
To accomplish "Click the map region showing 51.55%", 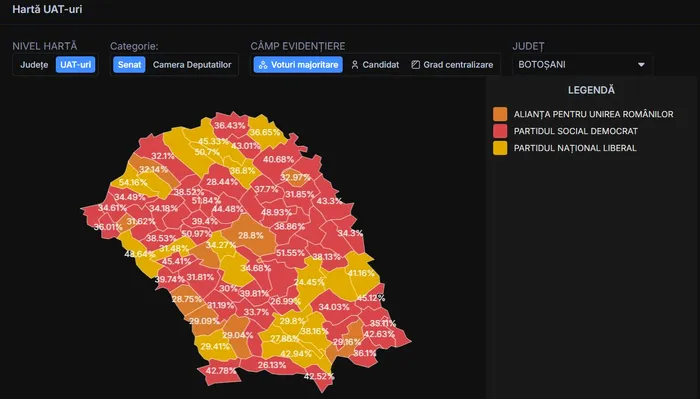I will [x=290, y=253].
